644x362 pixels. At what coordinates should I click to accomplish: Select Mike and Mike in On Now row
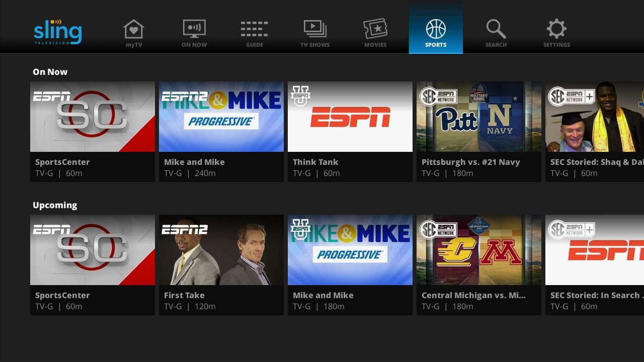pyautogui.click(x=221, y=117)
